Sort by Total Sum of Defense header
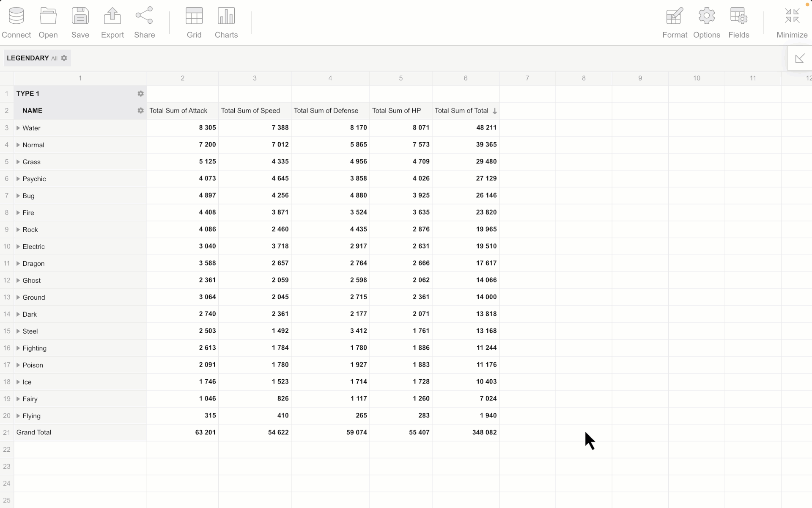The image size is (812, 508). click(330, 111)
